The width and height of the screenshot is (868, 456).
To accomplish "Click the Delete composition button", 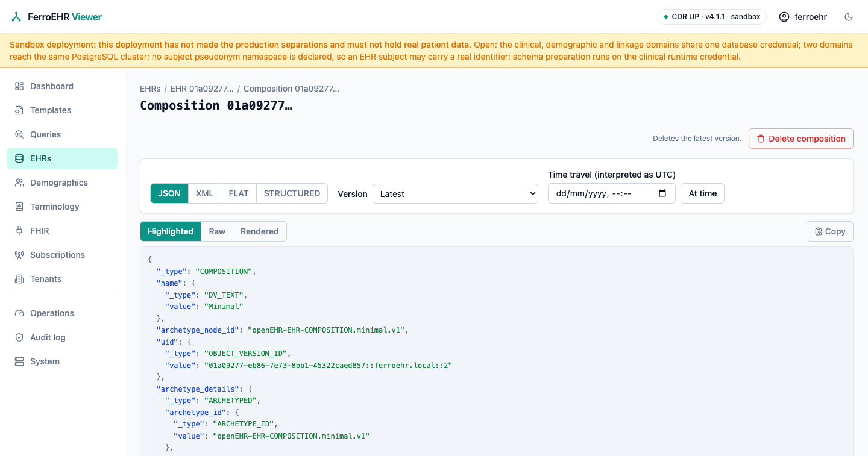I will click(x=801, y=139).
